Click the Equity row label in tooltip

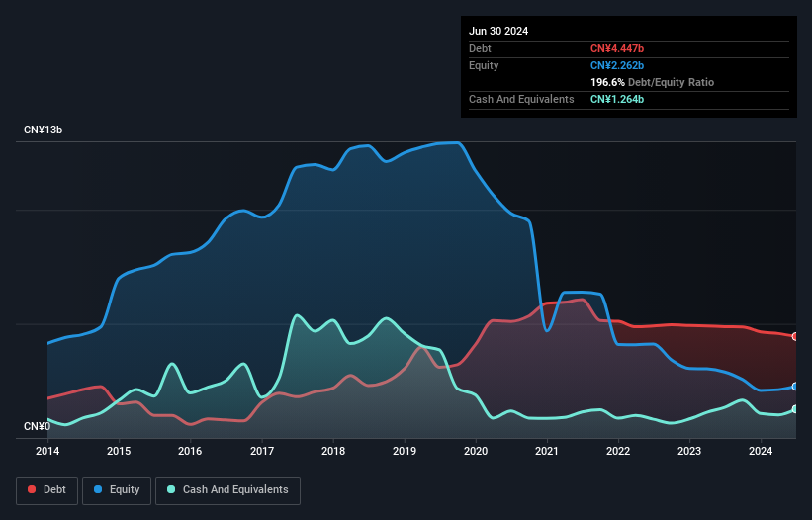(484, 65)
